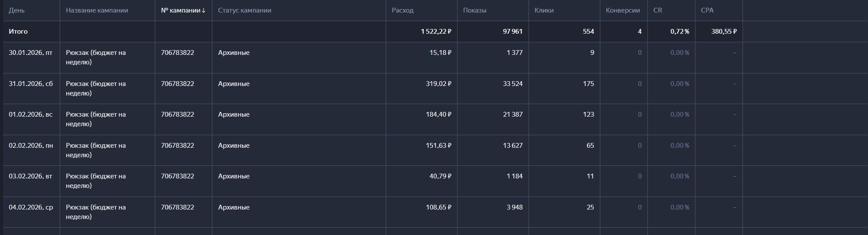Sort by the День column header
Viewport: 868px width, 235px height.
pyautogui.click(x=16, y=10)
